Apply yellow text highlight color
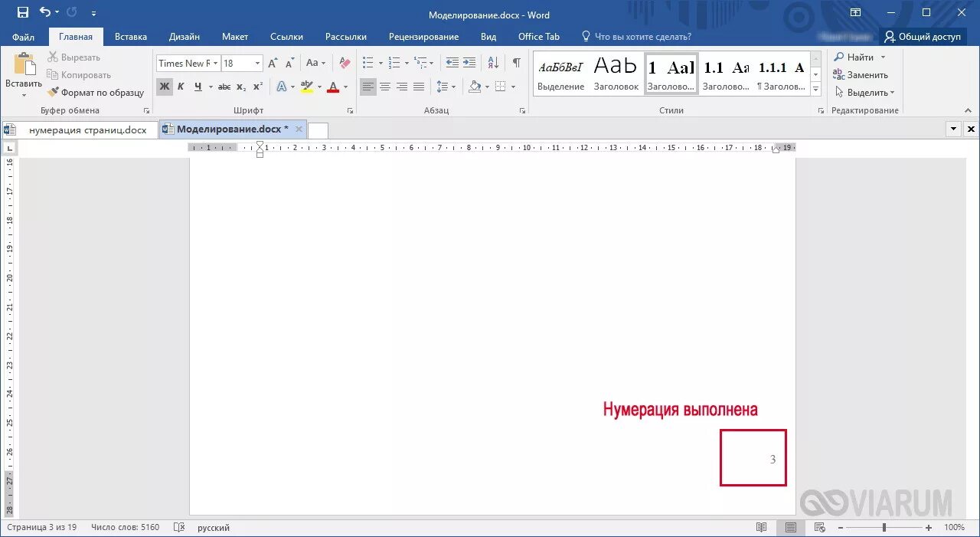Viewport: 980px width, 537px height. click(x=307, y=87)
